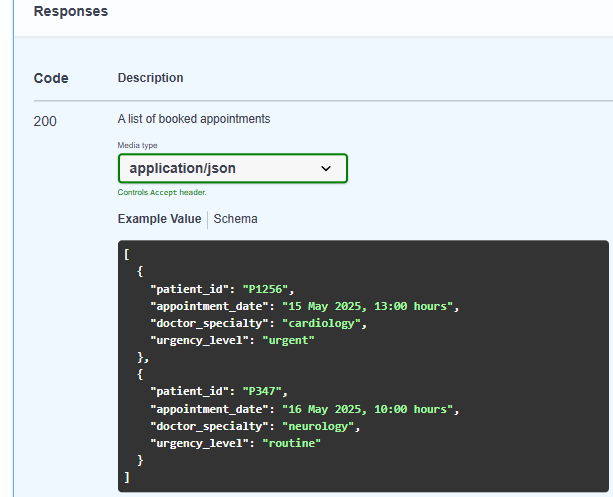Viewport: 613px width, 497px height.
Task: Click the "neurology" specialty value
Action: pyautogui.click(x=318, y=426)
